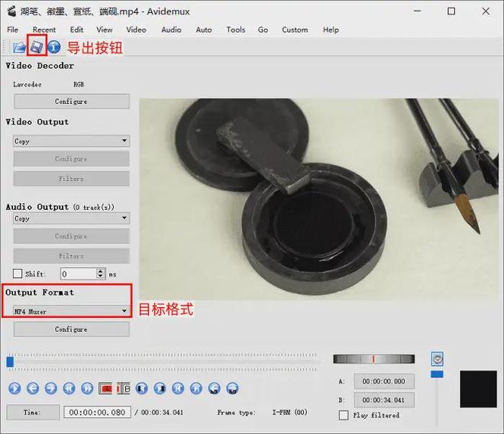
Task: Click the Save Video floppy icon
Action: coord(36,47)
